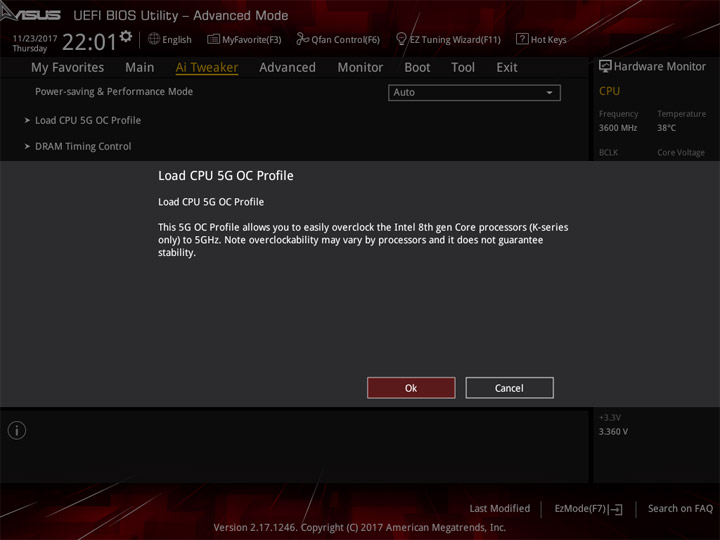Expand DRAM Timing Control arrow
Viewport: 720px width, 540px height.
tap(27, 146)
